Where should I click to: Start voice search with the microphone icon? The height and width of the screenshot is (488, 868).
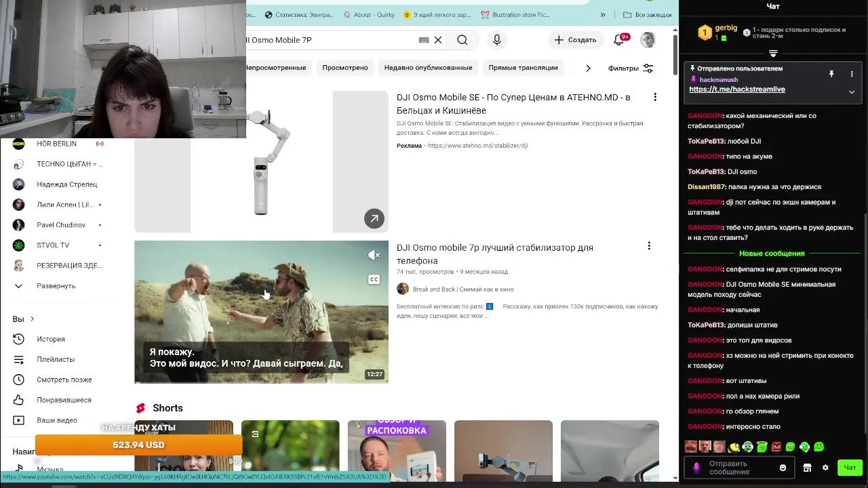[x=497, y=40]
